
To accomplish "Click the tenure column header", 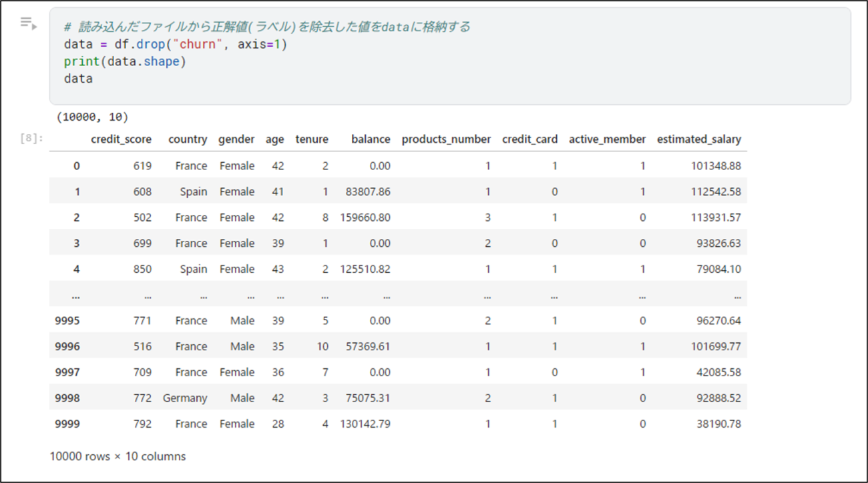I will click(312, 139).
